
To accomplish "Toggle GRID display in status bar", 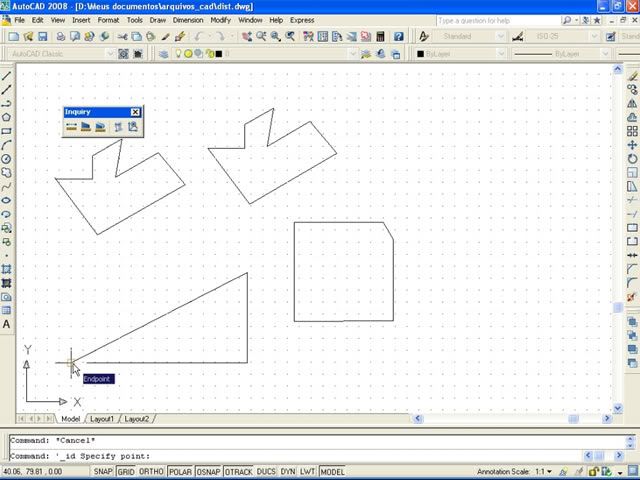I will (x=126, y=472).
